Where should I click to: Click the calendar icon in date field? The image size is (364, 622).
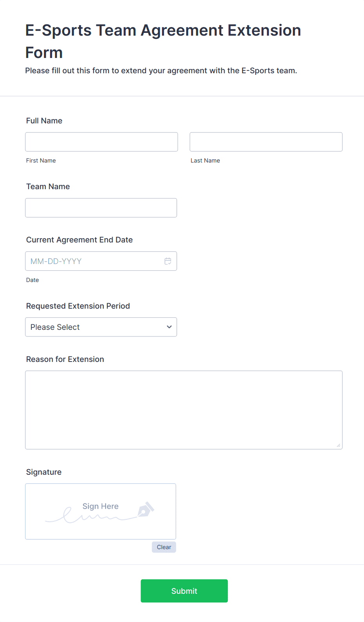pos(168,261)
